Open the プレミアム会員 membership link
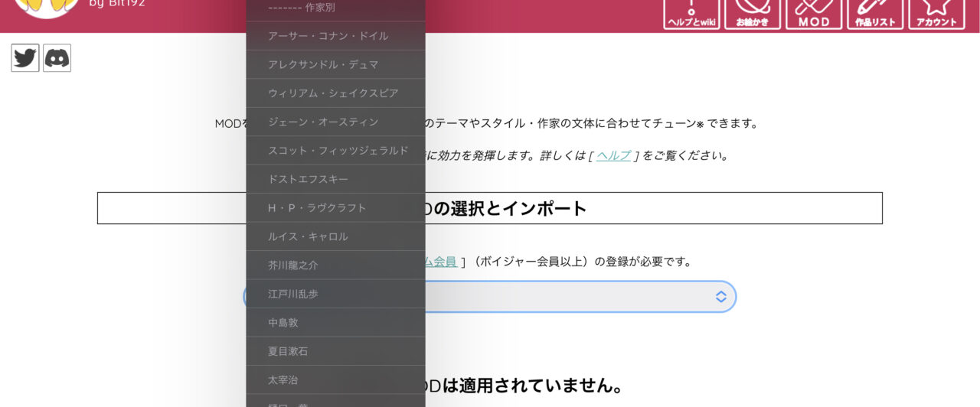 [442, 262]
